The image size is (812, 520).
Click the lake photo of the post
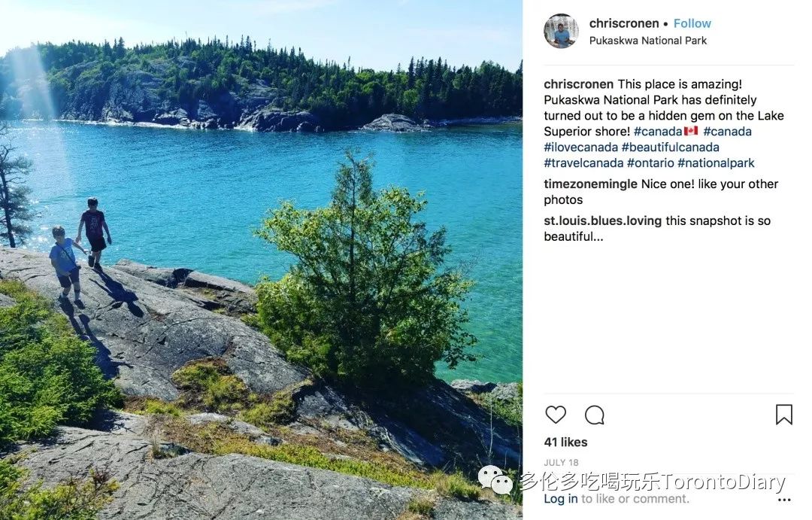(x=261, y=260)
